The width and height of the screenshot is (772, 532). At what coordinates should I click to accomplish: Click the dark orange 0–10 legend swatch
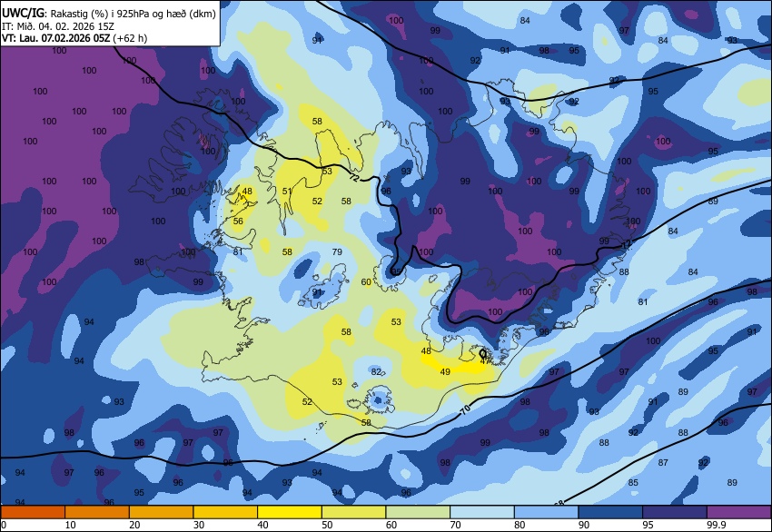pos(33,512)
